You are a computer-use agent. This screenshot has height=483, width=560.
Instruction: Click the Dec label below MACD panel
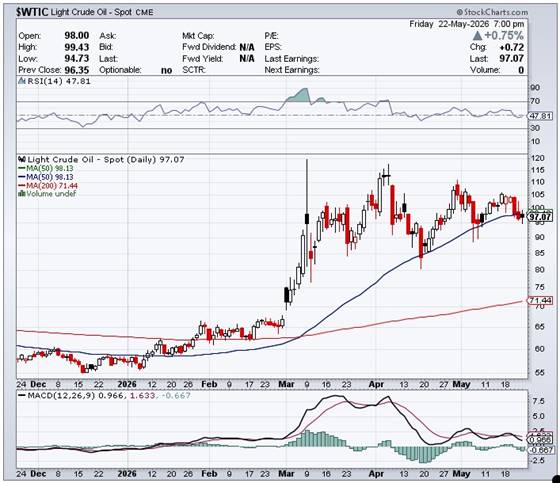click(38, 474)
